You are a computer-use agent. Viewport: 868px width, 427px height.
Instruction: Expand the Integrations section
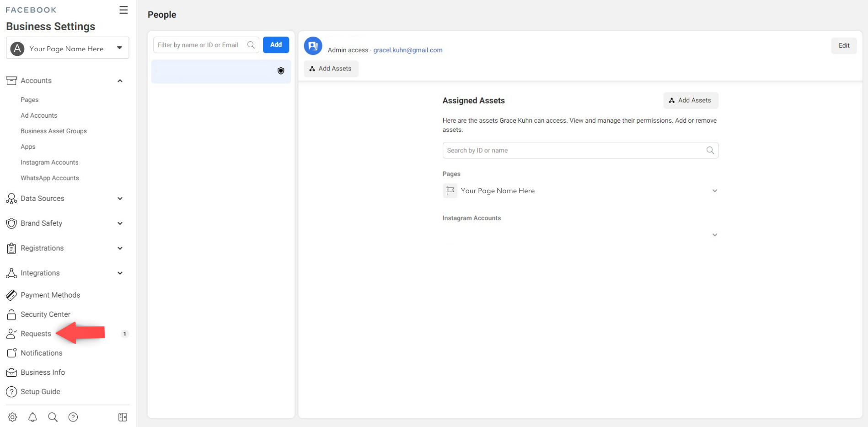pos(120,273)
